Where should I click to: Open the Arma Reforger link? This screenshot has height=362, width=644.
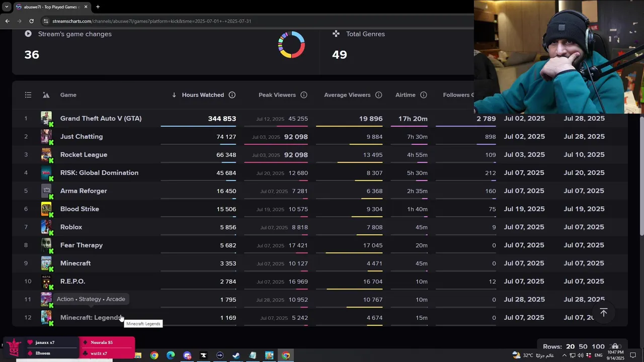click(84, 191)
